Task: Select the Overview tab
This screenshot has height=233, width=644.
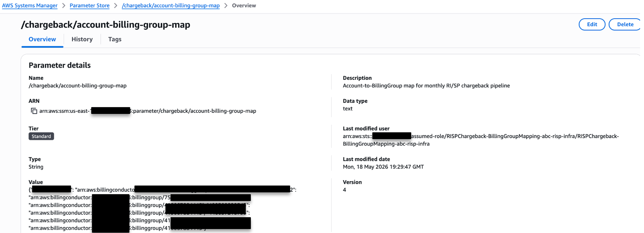Action: (x=42, y=39)
